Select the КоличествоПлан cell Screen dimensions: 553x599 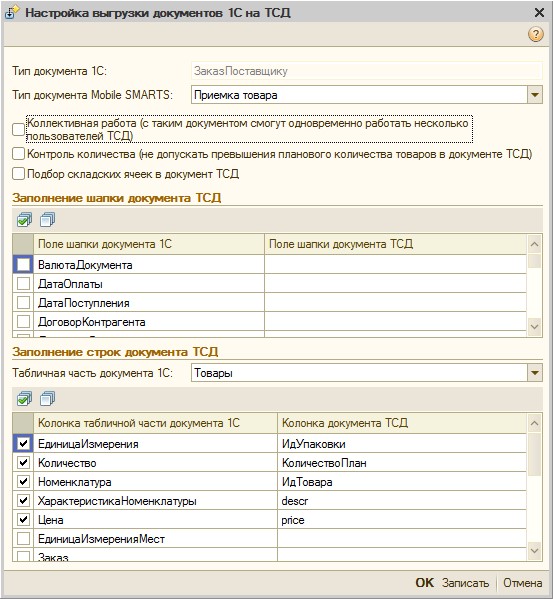click(x=402, y=463)
